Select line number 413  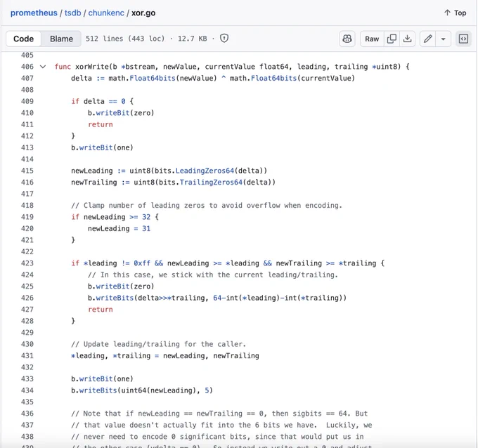click(x=27, y=147)
